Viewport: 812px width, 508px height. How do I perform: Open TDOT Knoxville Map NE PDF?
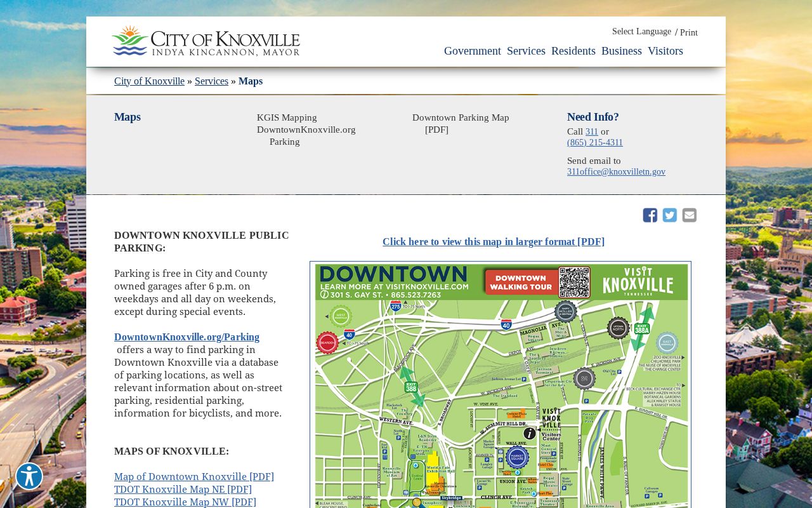click(183, 490)
